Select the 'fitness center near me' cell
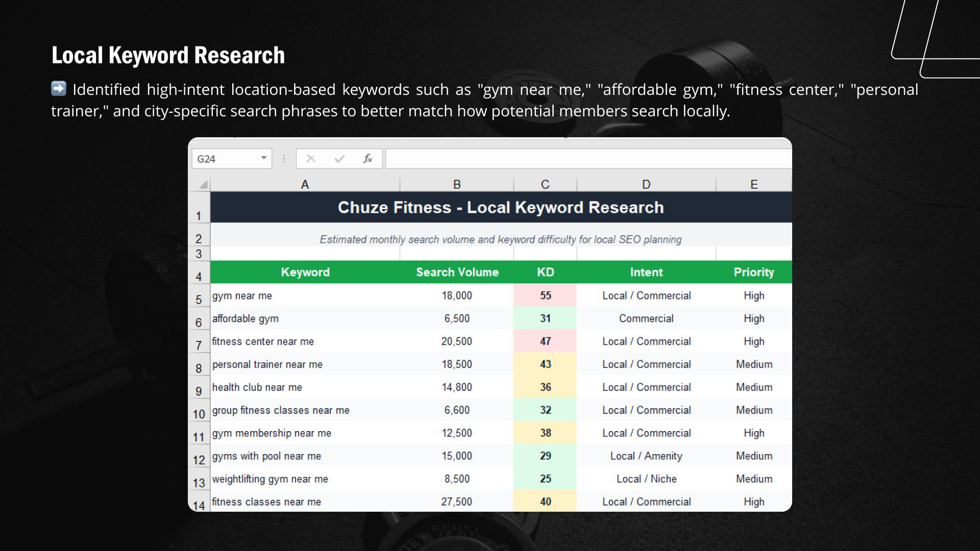 tap(305, 341)
